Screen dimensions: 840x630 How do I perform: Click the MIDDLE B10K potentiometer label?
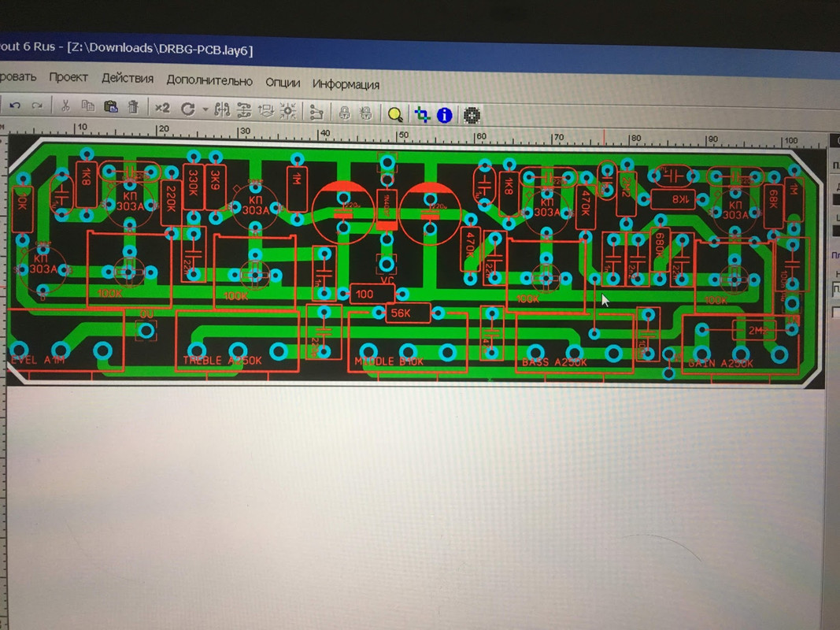(x=390, y=361)
